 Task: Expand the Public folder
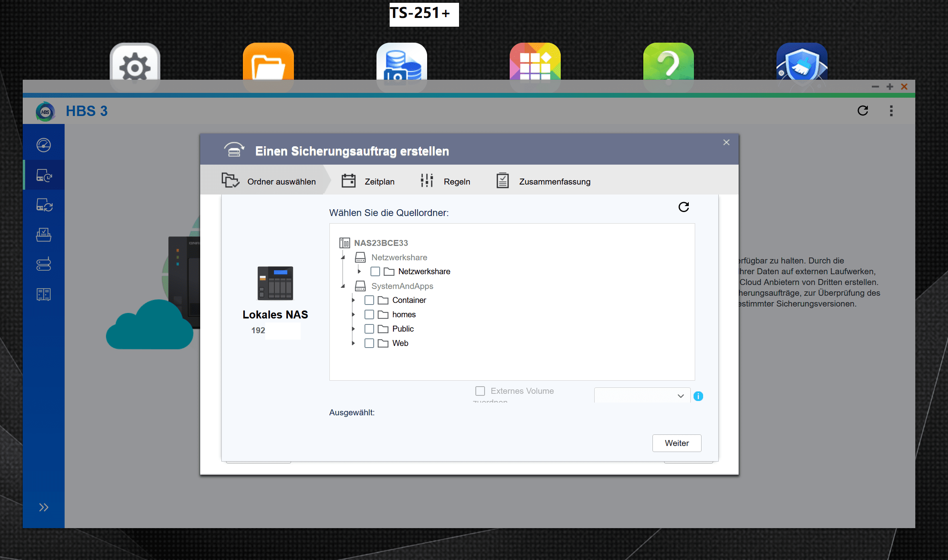point(353,329)
